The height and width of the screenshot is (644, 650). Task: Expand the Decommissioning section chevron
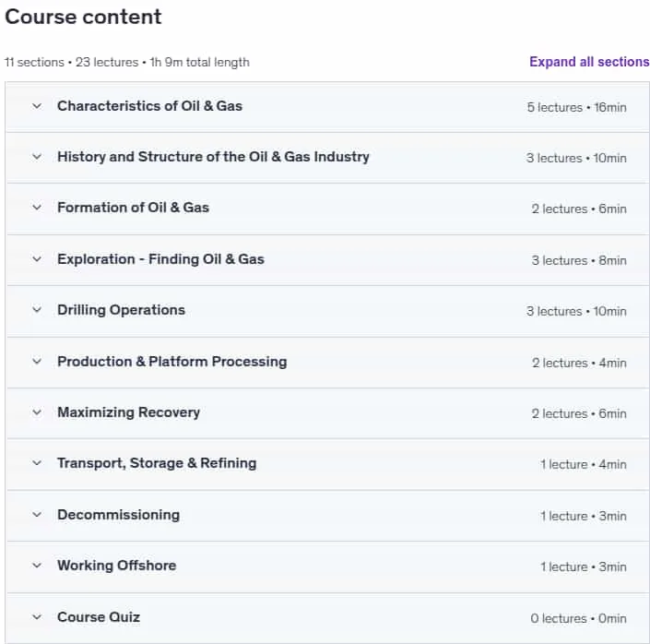[37, 515]
